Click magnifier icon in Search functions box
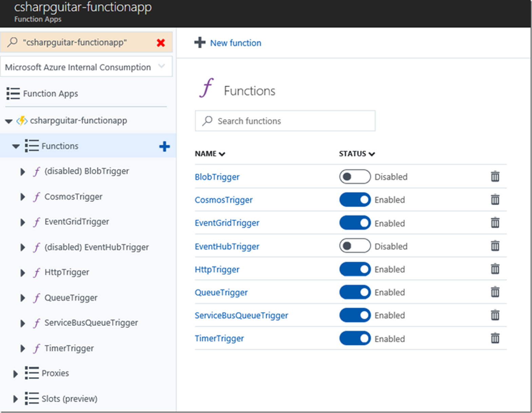The image size is (532, 413). tap(207, 121)
